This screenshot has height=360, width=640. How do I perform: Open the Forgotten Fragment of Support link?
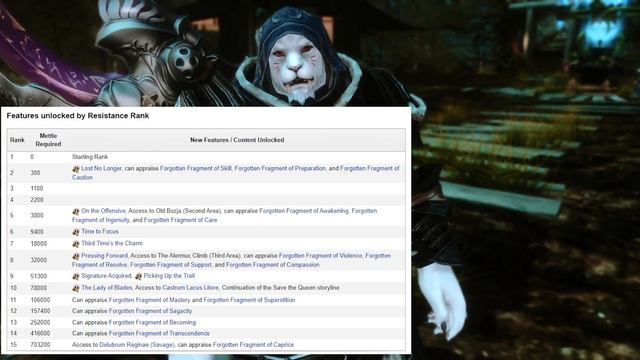[171, 265]
